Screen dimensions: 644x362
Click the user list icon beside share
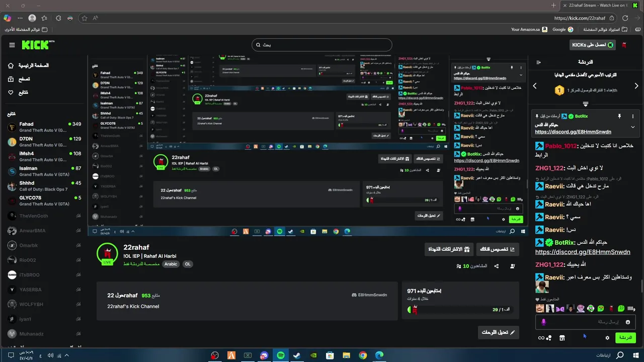pyautogui.click(x=512, y=266)
